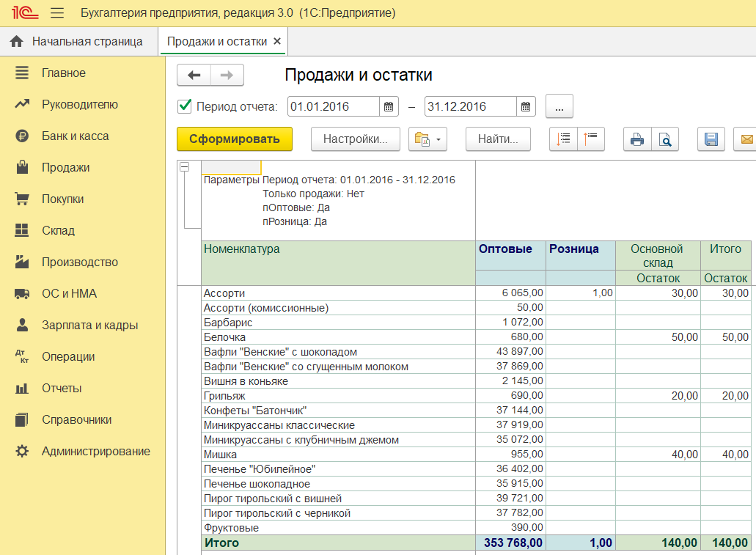Open Зарплата и кадры section
756x555 pixels.
90,325
